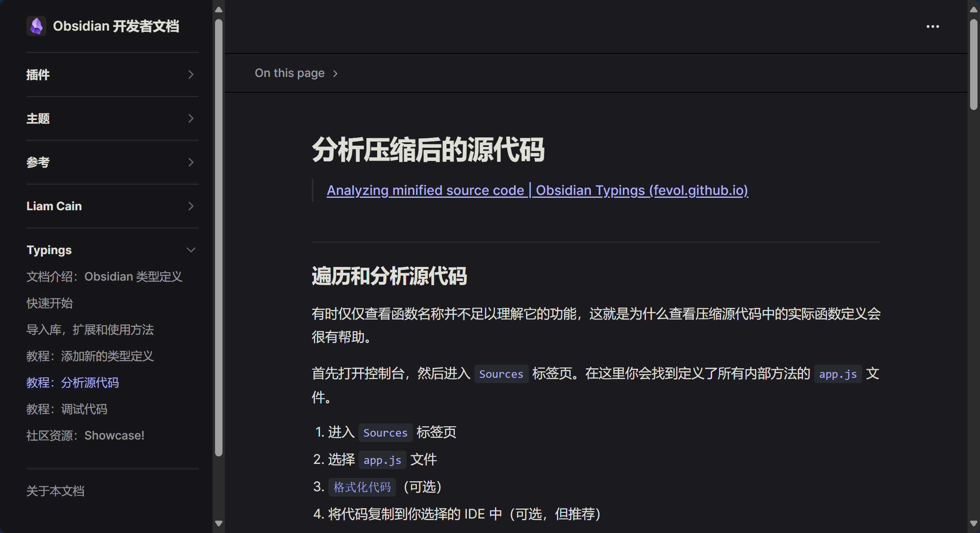Click the 分析压缩后的源代码 page title
The image size is (980, 533).
[428, 150]
